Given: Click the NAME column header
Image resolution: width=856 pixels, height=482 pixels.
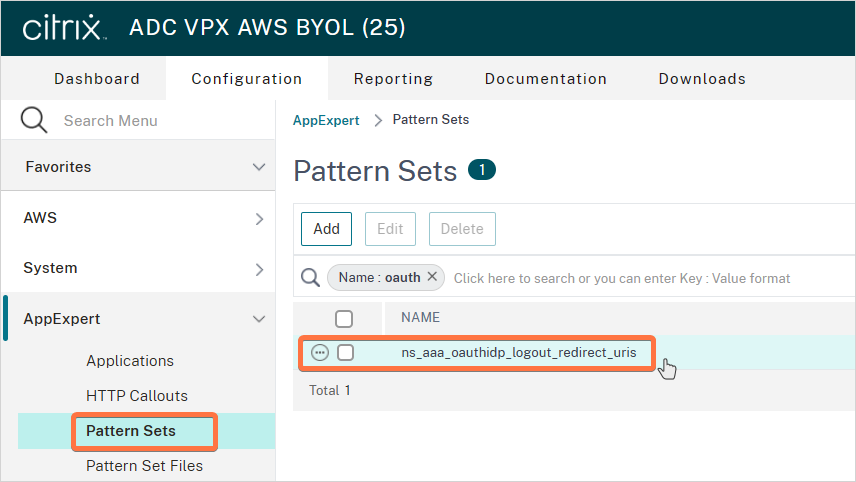Looking at the screenshot, I should click(420, 318).
